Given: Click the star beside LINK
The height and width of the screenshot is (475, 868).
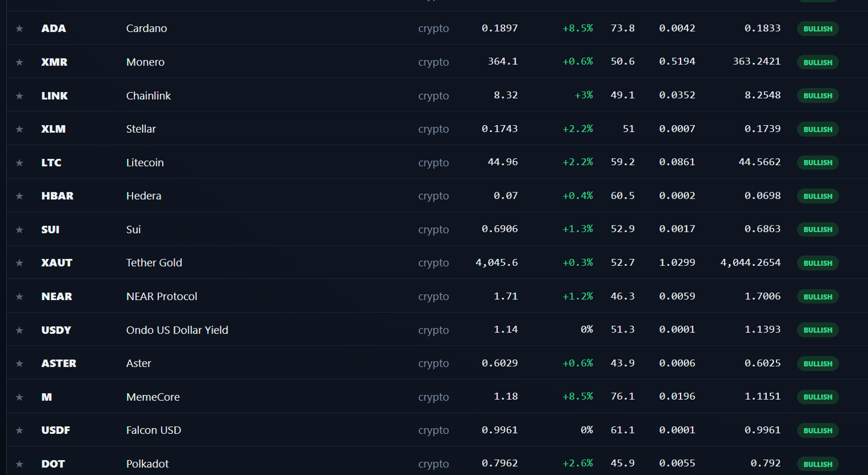Looking at the screenshot, I should pos(19,96).
